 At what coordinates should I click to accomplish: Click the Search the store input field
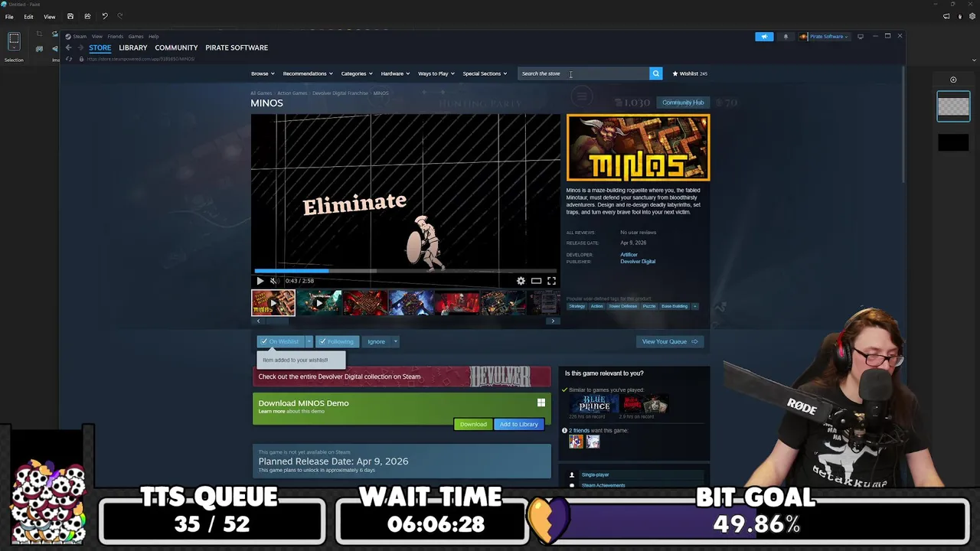pos(583,73)
